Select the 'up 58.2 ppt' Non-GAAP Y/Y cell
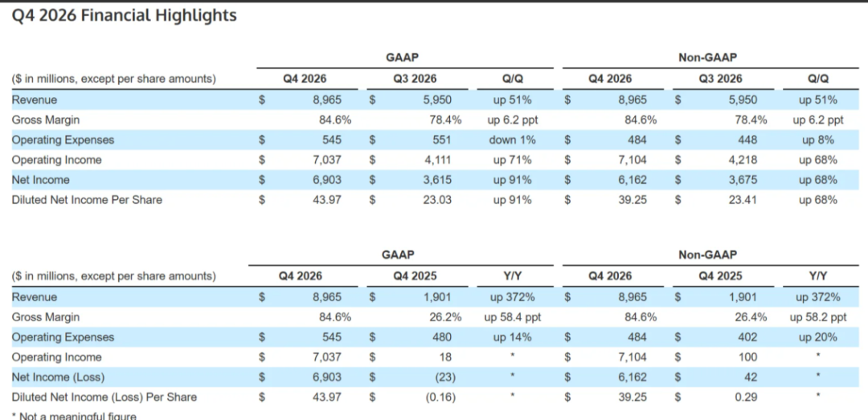The image size is (868, 420). 818,317
